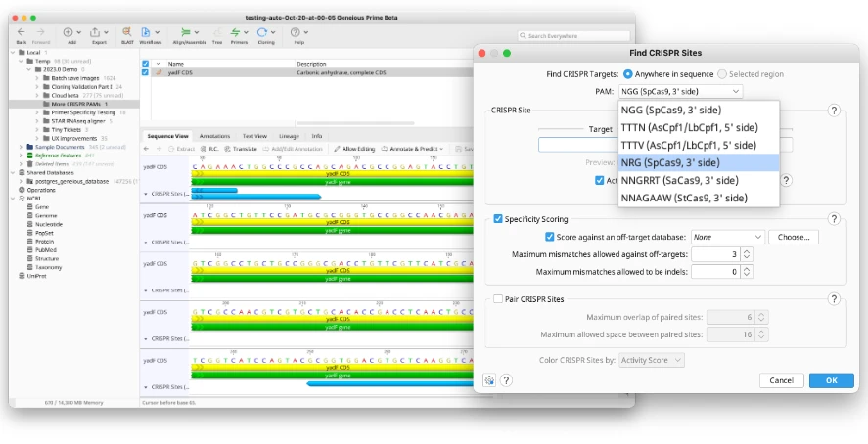Click the Search Everywhere field
Viewport: 868px width, 444px height.
click(573, 36)
